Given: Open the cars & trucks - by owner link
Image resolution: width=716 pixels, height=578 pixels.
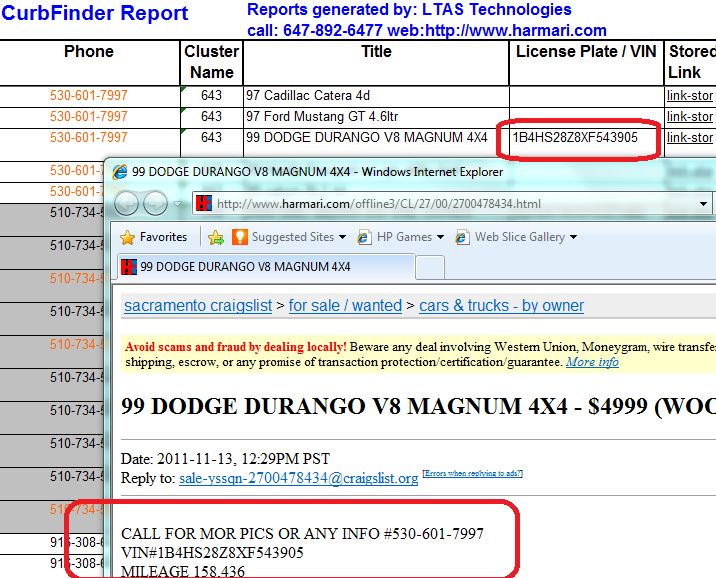Looking at the screenshot, I should click(x=501, y=305).
